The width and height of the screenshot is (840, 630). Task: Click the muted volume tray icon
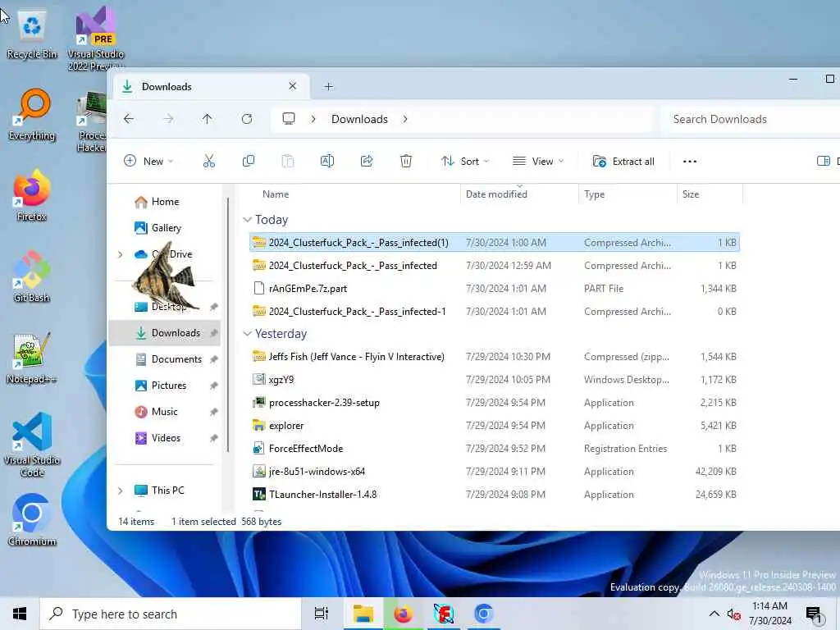[733, 614]
